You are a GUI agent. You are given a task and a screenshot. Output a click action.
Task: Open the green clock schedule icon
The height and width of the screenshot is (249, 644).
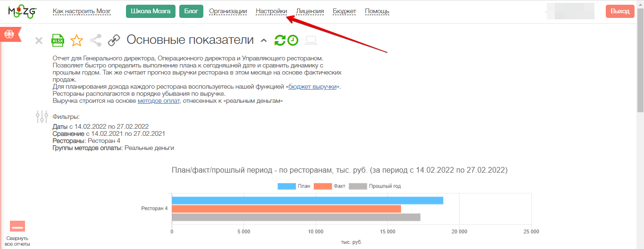click(293, 41)
